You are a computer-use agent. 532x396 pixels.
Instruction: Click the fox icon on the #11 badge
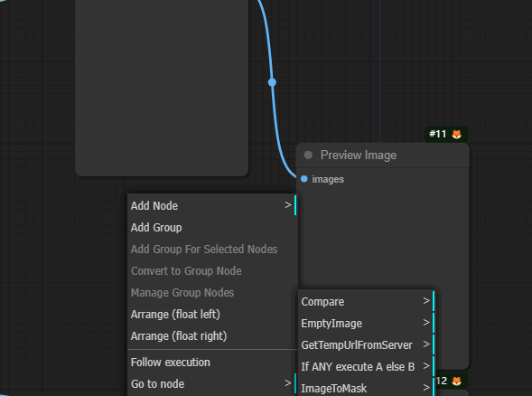(456, 135)
